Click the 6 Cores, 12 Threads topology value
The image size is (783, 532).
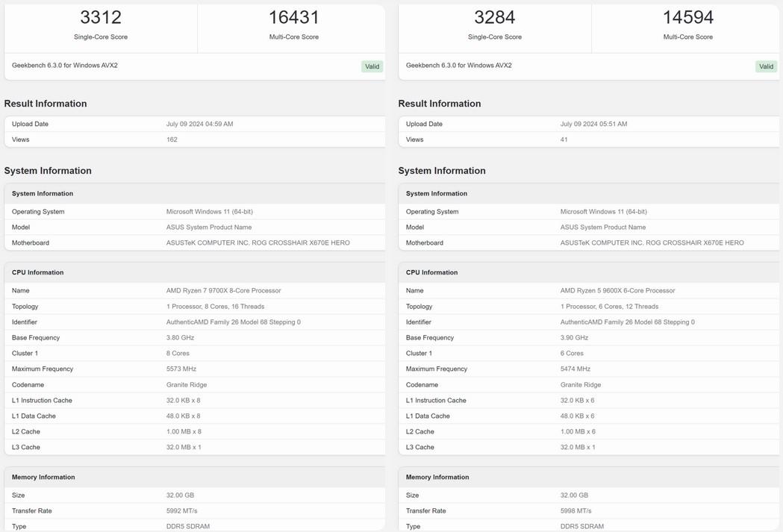pos(609,306)
